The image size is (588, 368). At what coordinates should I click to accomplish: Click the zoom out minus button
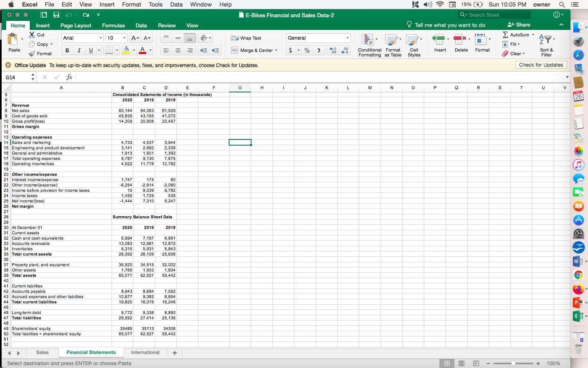click(x=488, y=363)
